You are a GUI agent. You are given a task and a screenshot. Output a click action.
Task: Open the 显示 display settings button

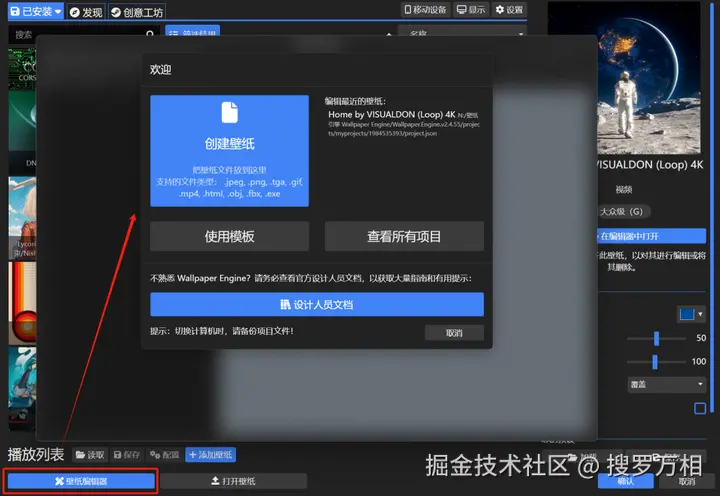471,10
